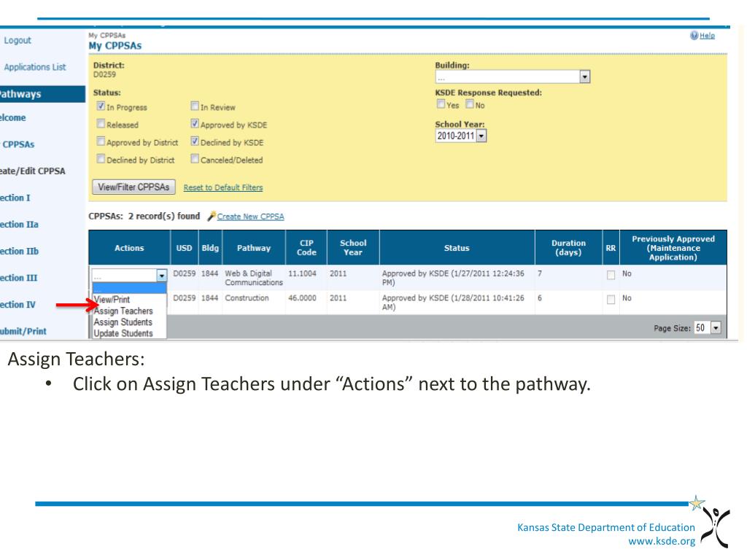
Task: Uncheck the Declined by KSDE checkbox
Action: 195,141
